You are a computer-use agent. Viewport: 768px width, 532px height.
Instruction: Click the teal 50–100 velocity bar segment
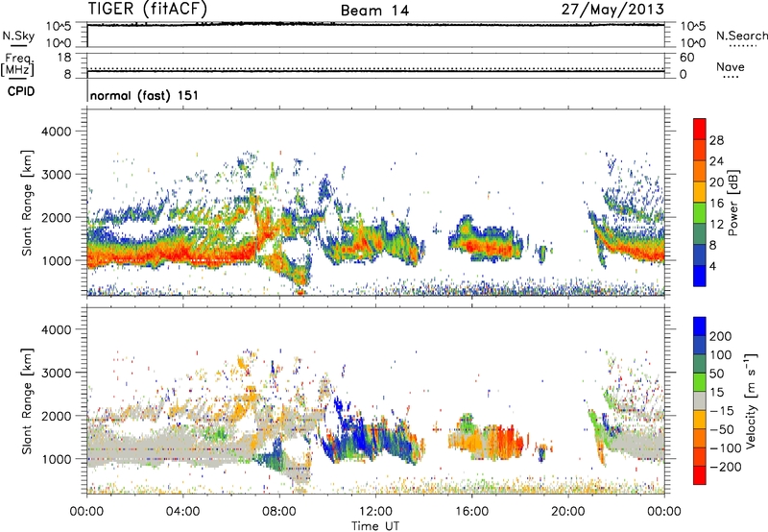(x=700, y=364)
